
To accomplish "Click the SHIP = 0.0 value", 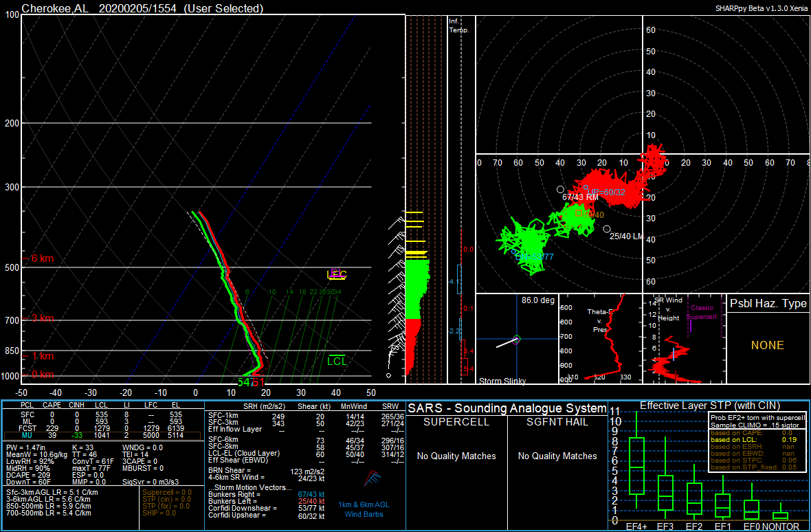I will [159, 513].
